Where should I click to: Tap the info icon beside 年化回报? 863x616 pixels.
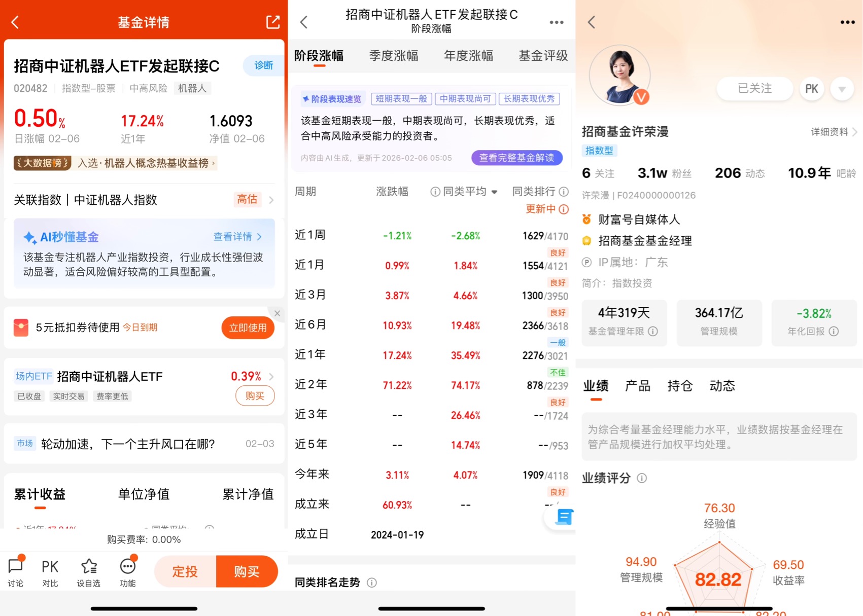(x=834, y=331)
